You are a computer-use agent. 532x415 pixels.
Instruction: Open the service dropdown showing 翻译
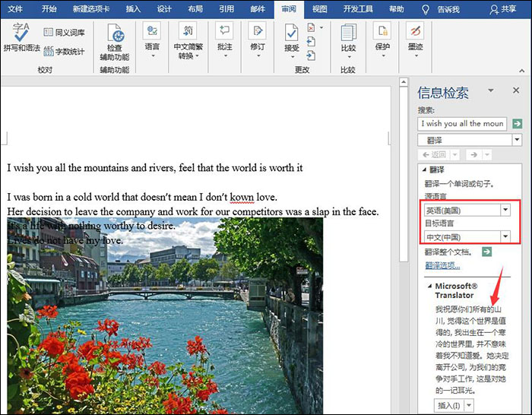[517, 140]
